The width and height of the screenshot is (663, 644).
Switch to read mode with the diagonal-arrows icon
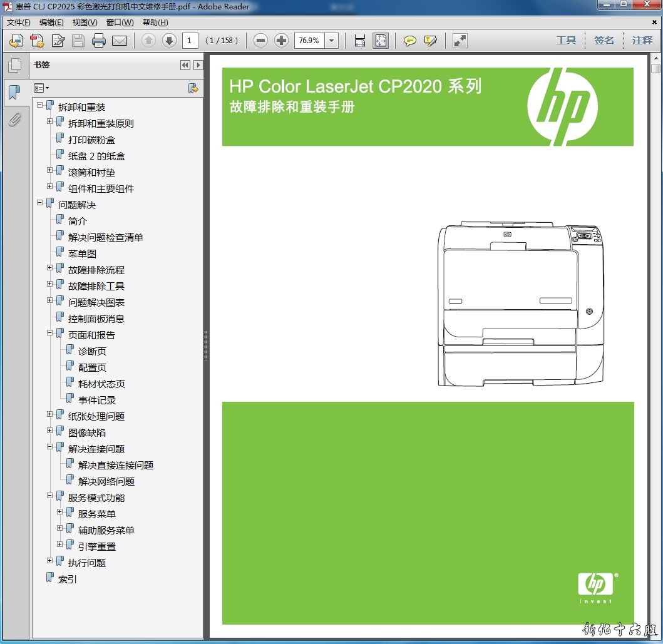pyautogui.click(x=460, y=41)
